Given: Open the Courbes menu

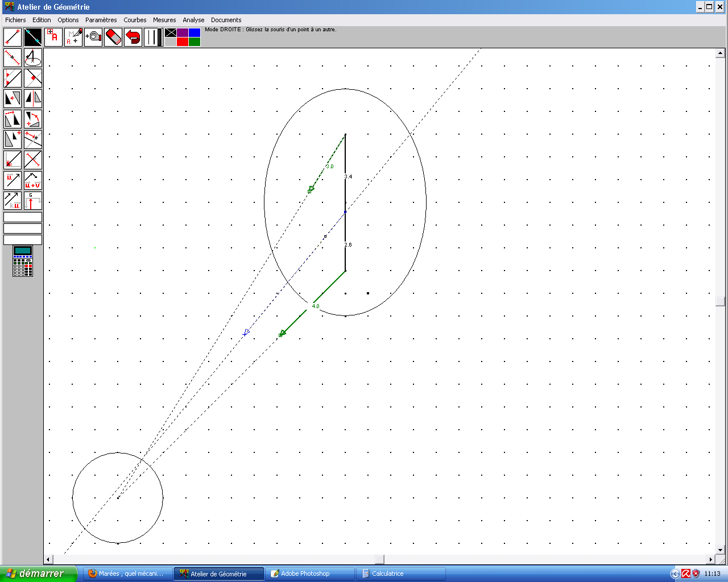Looking at the screenshot, I should (x=135, y=20).
